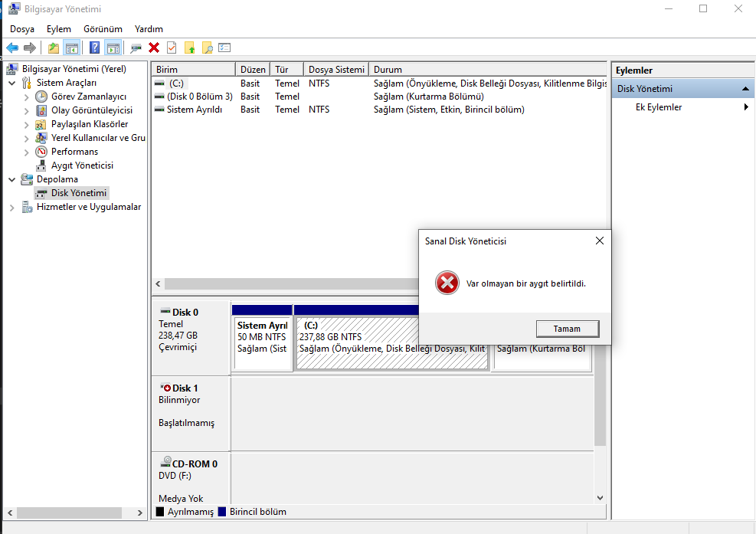Screen dimensions: 756x534
Task: Expand the Paylaşılan Klasörler node
Action: pyautogui.click(x=27, y=124)
